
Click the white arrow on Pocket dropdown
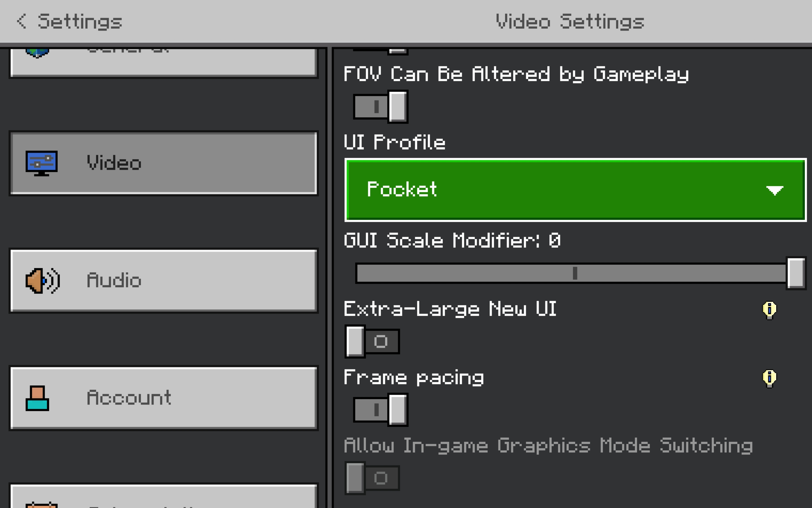click(775, 190)
